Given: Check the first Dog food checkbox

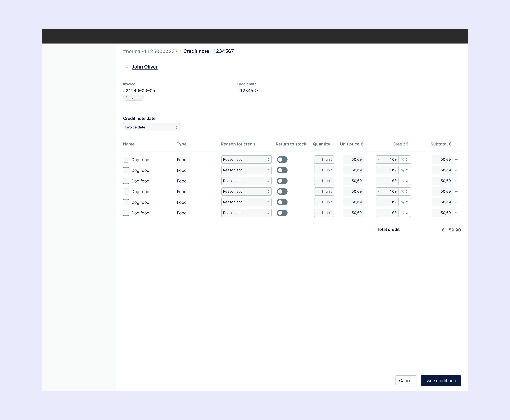Looking at the screenshot, I should coord(126,159).
